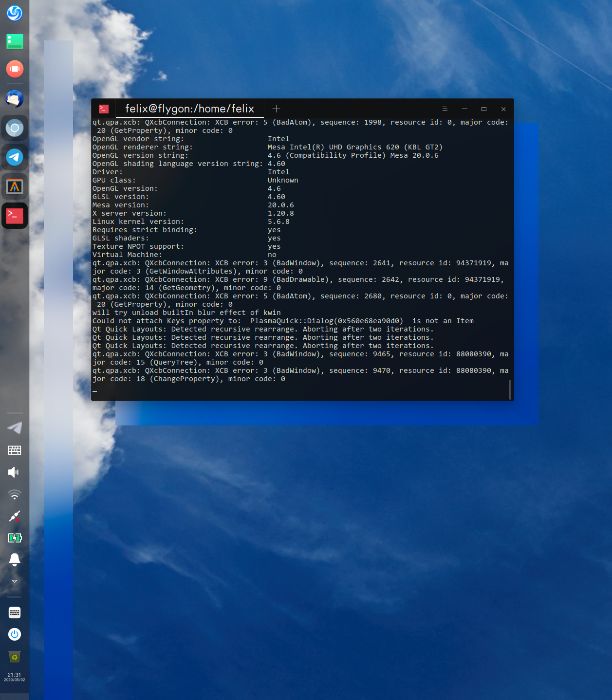Start Telegram from the dock
The image size is (612, 700).
pyautogui.click(x=14, y=157)
